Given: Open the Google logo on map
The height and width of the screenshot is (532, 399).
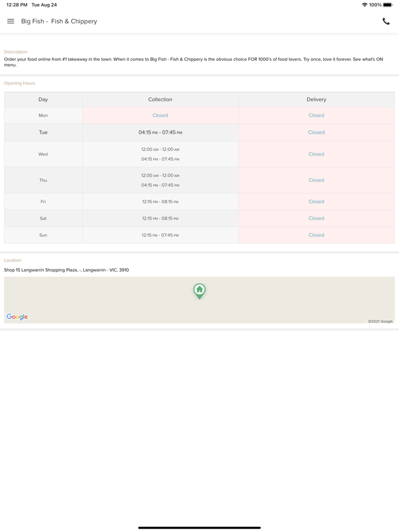Looking at the screenshot, I should 17,317.
